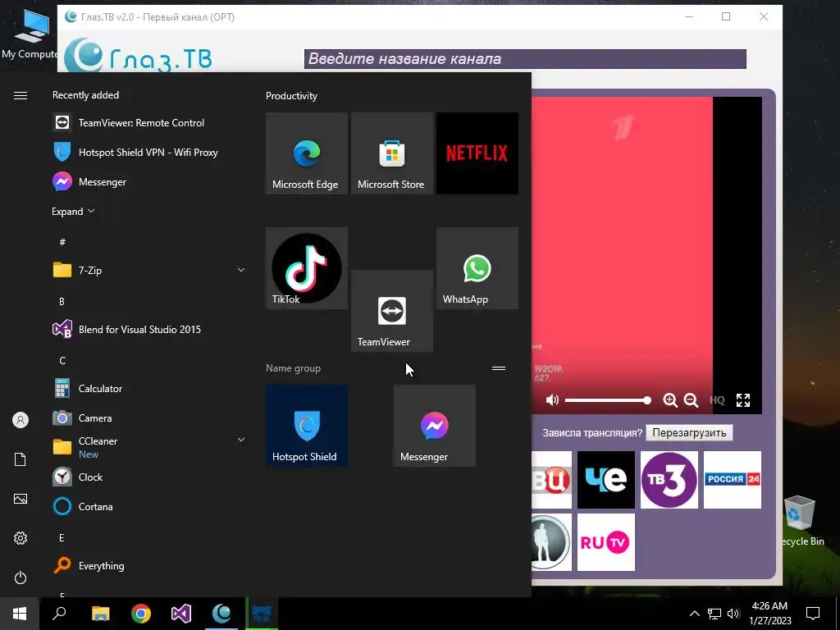This screenshot has width=840, height=630.
Task: Select the Че channel thumbnail
Action: click(606, 479)
